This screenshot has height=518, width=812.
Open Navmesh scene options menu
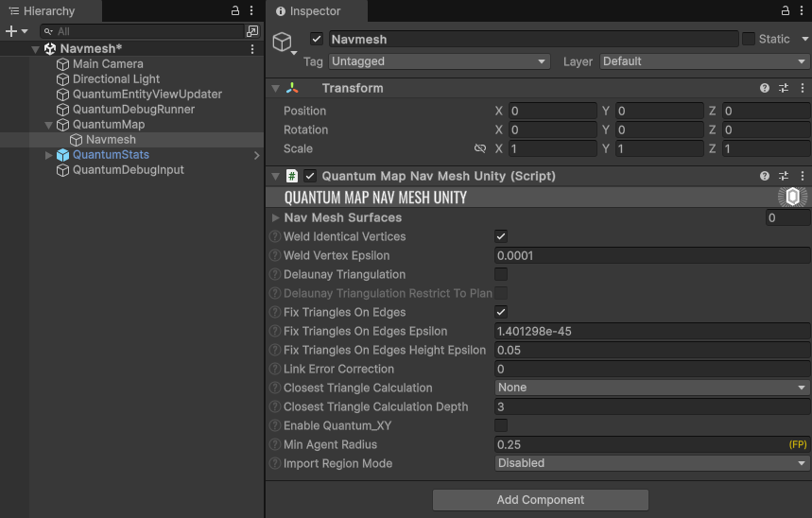(x=252, y=49)
